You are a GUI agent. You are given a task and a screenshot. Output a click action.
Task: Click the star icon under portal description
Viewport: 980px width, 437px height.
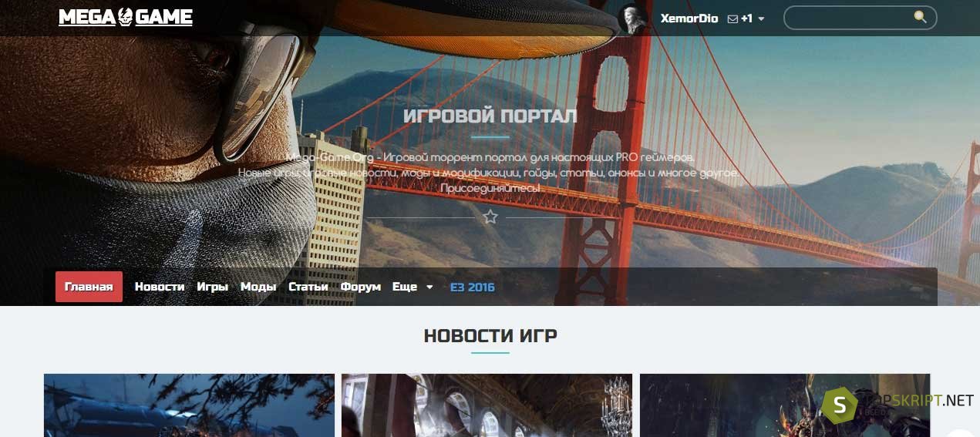click(x=490, y=217)
